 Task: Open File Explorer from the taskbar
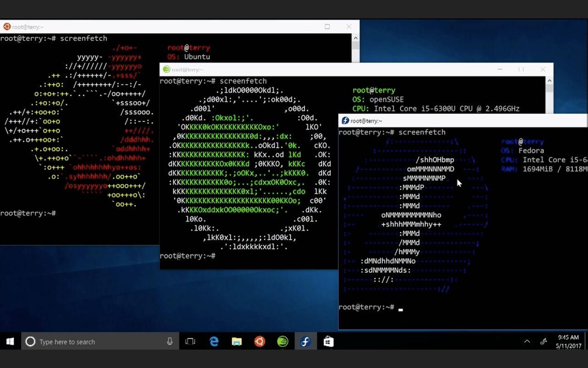pos(237,341)
